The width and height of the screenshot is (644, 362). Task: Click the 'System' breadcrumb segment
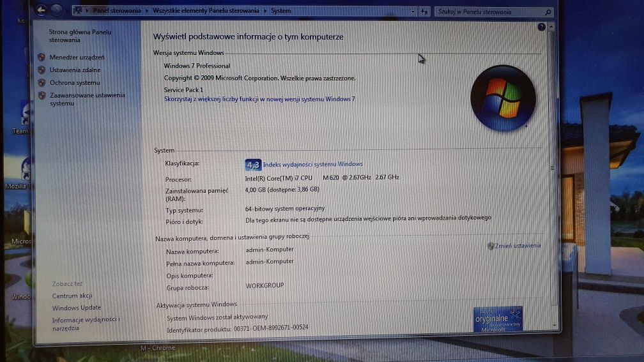pos(280,11)
